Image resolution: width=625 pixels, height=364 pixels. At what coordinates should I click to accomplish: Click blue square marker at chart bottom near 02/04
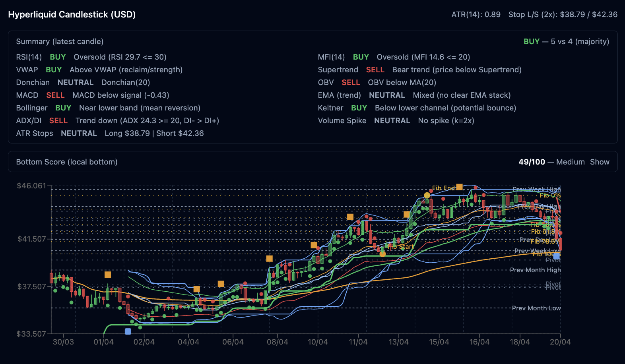[128, 331]
